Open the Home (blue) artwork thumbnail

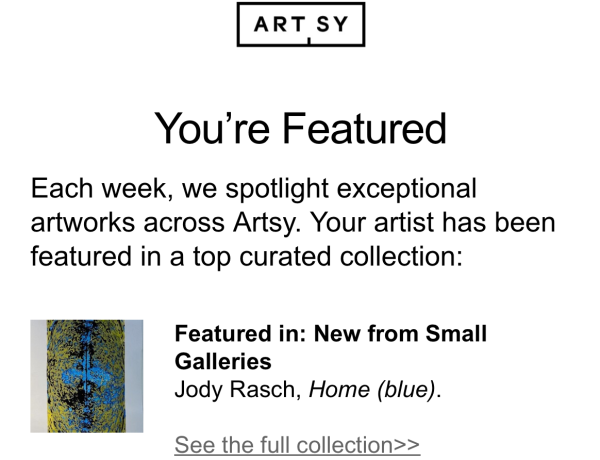[87, 376]
